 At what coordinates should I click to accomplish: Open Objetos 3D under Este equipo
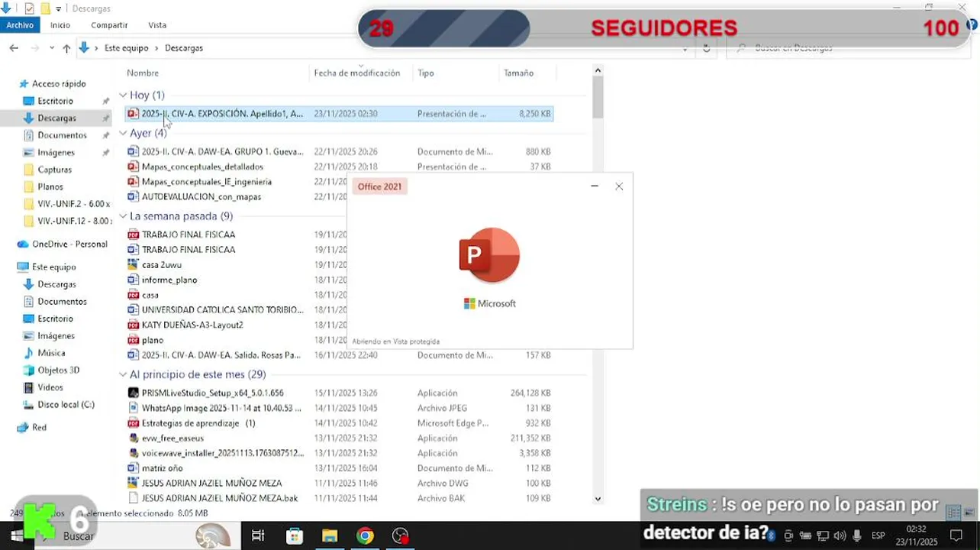point(58,370)
